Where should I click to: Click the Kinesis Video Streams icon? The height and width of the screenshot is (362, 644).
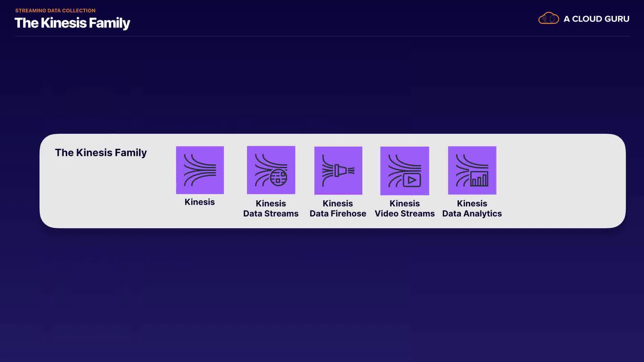[x=405, y=171]
